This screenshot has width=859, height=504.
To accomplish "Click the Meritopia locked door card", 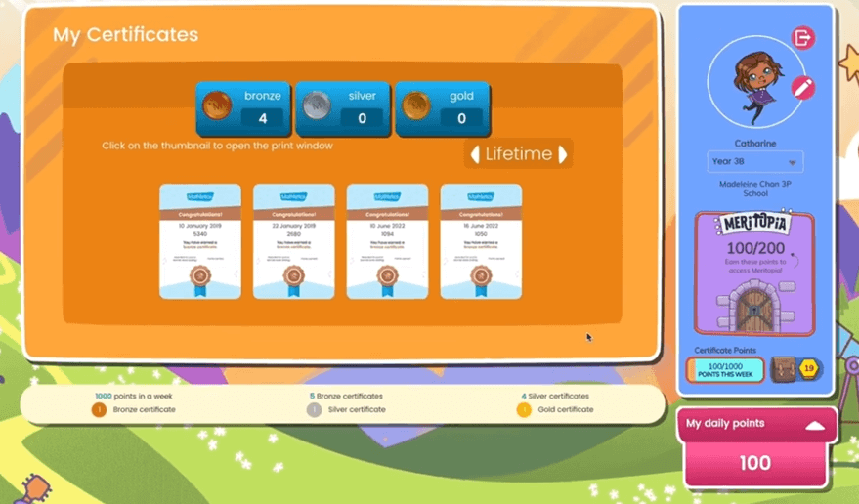I will [x=754, y=273].
